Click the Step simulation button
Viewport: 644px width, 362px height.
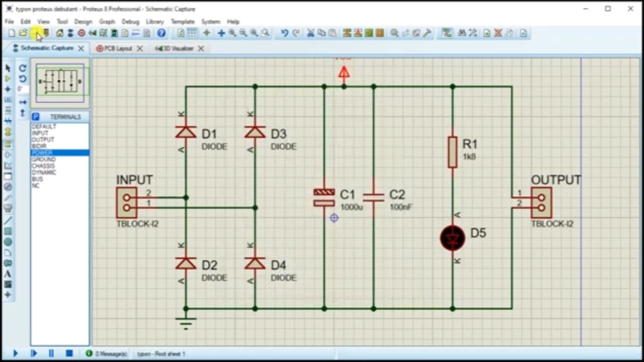[34, 353]
